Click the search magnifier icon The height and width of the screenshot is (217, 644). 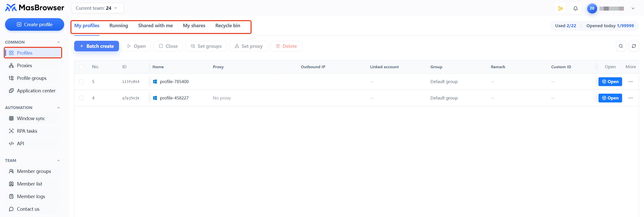(621, 46)
